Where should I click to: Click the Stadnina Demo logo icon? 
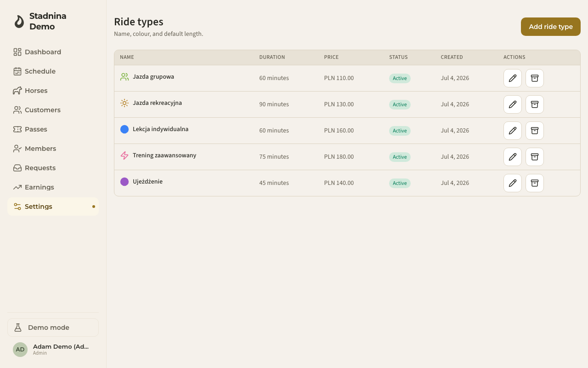[x=19, y=22]
